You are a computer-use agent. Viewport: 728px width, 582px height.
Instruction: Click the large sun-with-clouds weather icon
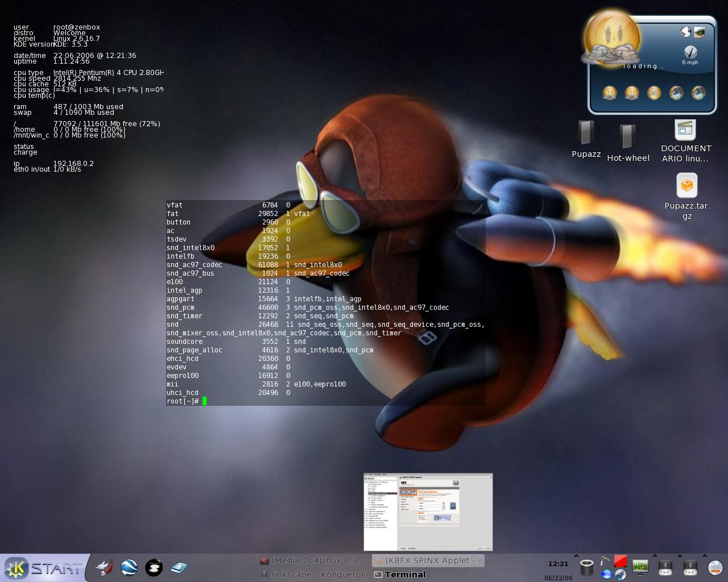612,39
